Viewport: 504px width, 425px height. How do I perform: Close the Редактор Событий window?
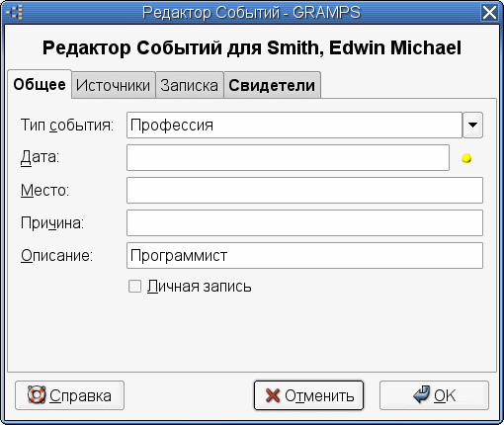click(x=489, y=13)
